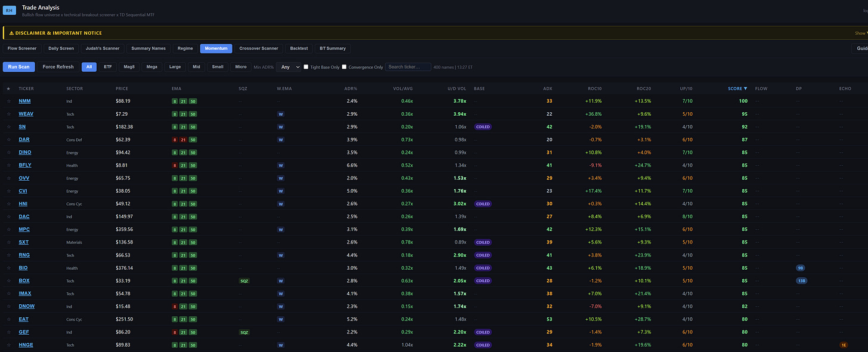868x352 pixels.
Task: Click the 9B dark pool badge on BIO
Action: pos(801,268)
